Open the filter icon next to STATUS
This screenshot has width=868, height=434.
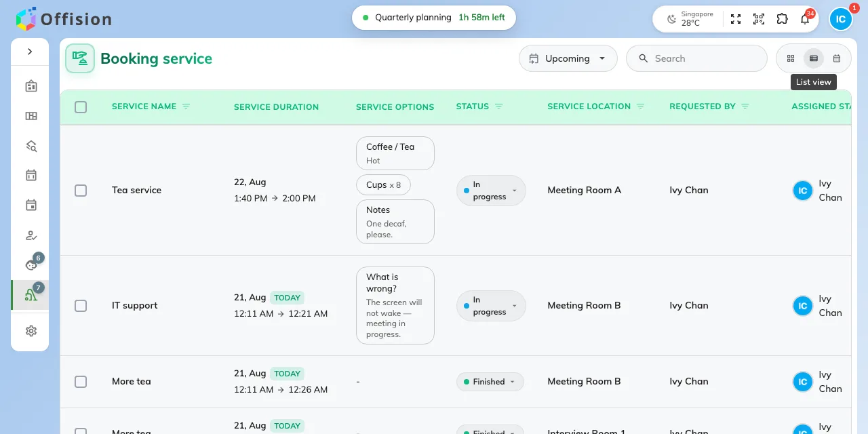pyautogui.click(x=499, y=106)
